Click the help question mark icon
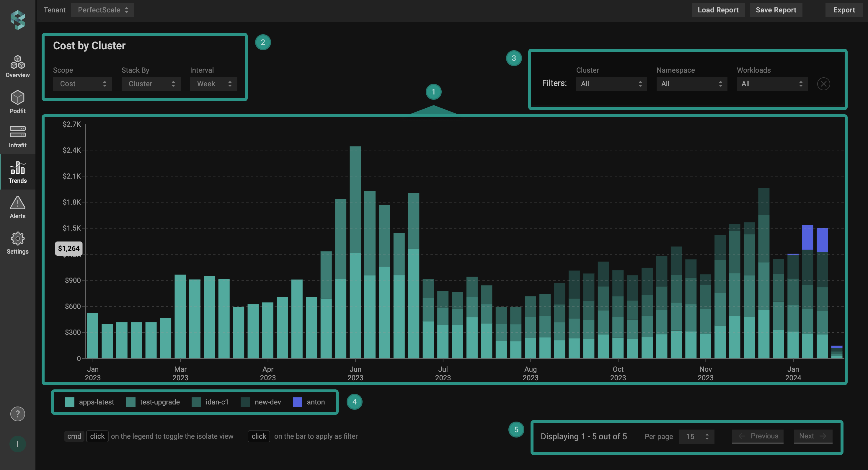The width and height of the screenshot is (868, 470). 17,414
